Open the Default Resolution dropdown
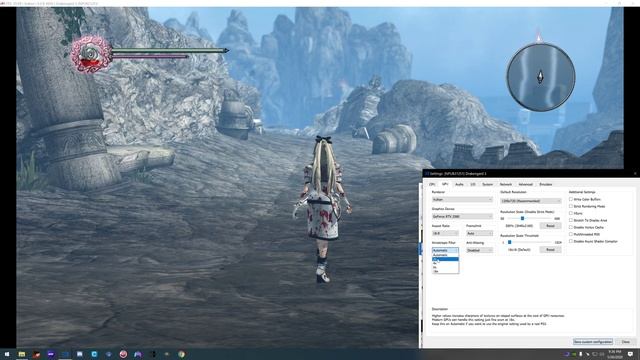Viewport: 640px width, 360px height. point(531,201)
